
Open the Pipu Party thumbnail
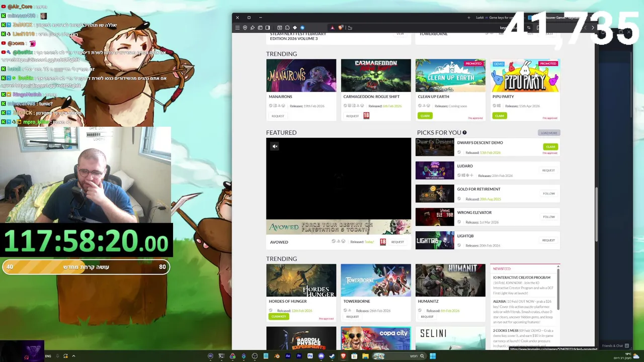pyautogui.click(x=525, y=75)
